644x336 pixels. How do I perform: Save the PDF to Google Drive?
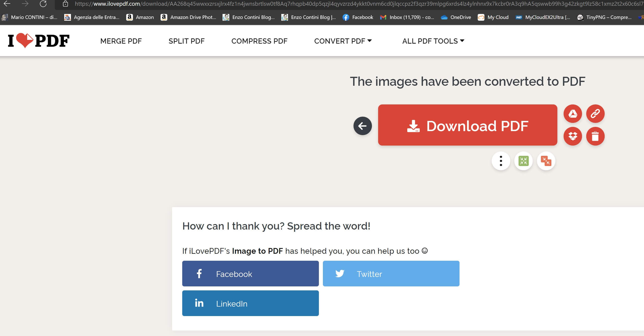tap(573, 114)
